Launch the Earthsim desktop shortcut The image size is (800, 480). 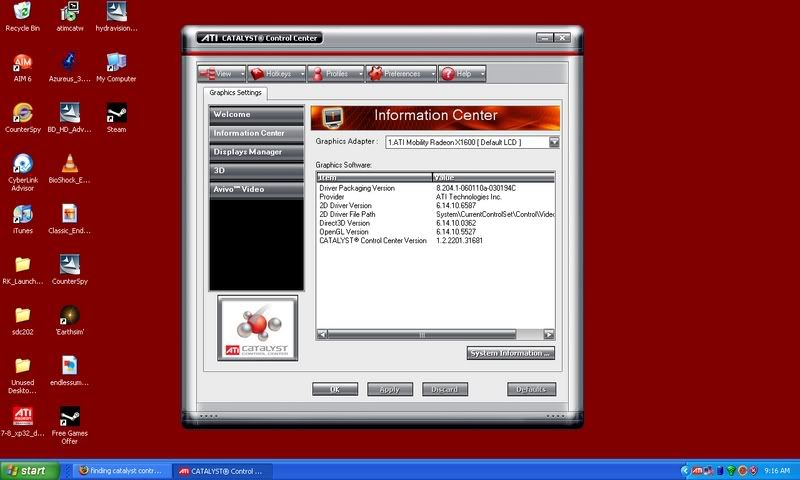point(70,320)
